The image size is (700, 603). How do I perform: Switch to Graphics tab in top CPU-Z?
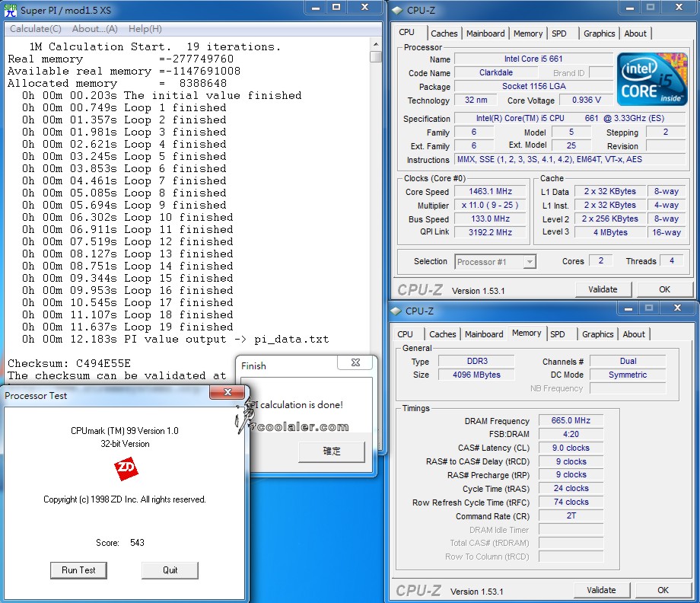tap(599, 33)
